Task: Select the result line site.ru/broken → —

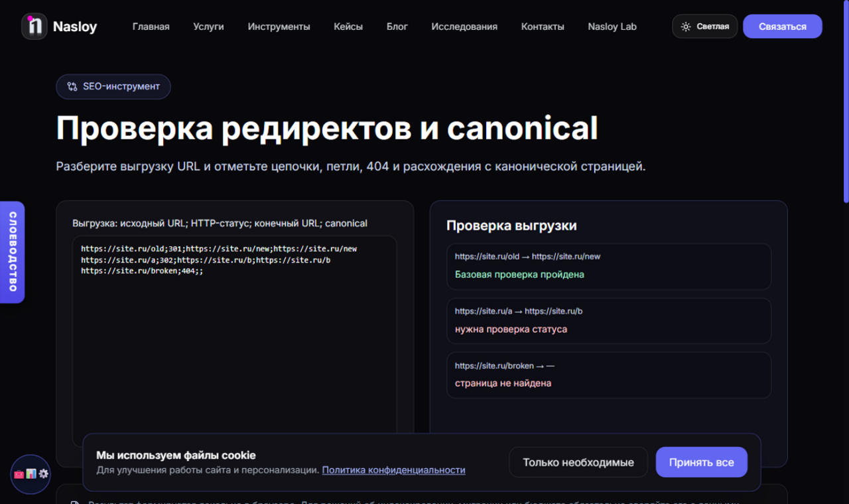Action: pyautogui.click(x=505, y=365)
